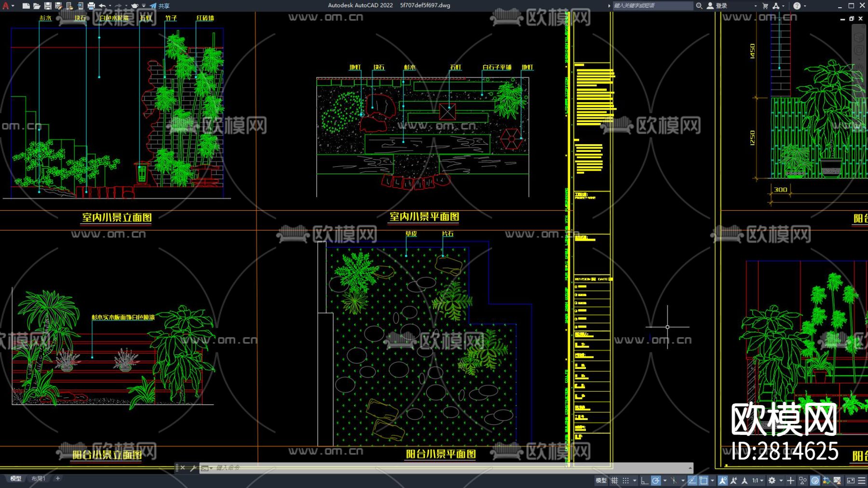Open command line customize wrench
Screen dimensions: 868x488
click(x=193, y=468)
